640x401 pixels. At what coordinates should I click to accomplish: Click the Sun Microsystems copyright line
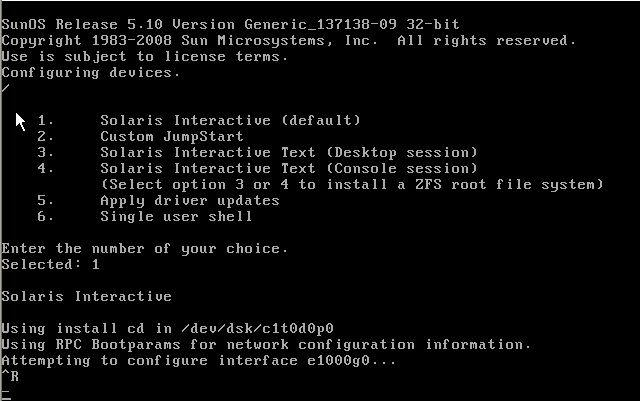click(x=288, y=40)
